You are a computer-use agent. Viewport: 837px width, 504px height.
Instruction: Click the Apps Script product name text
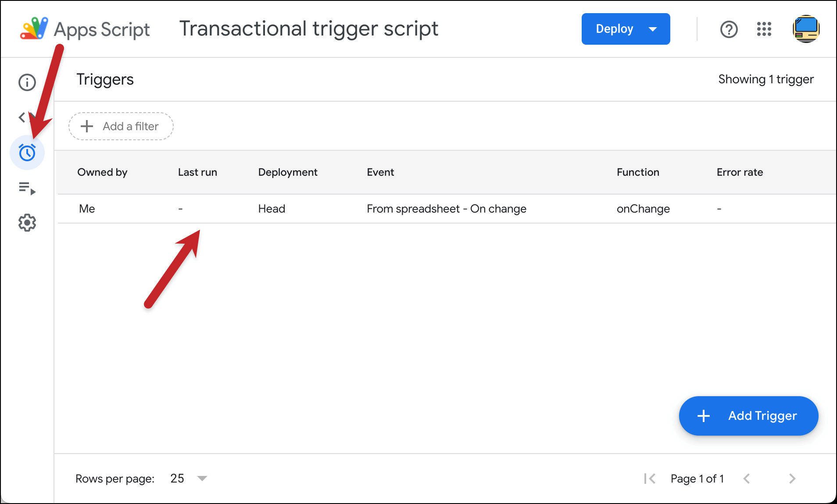pyautogui.click(x=102, y=29)
